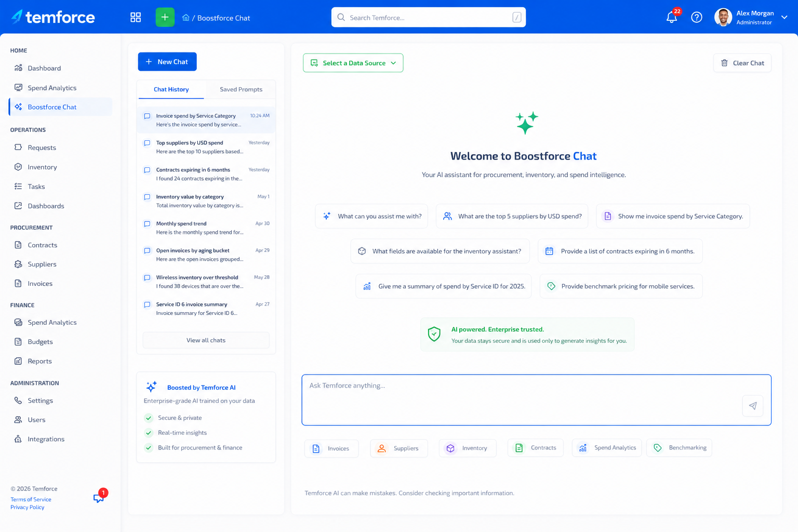Screen dimensions: 798x532
Task: Select the Spend Analytics quick chip
Action: click(607, 448)
